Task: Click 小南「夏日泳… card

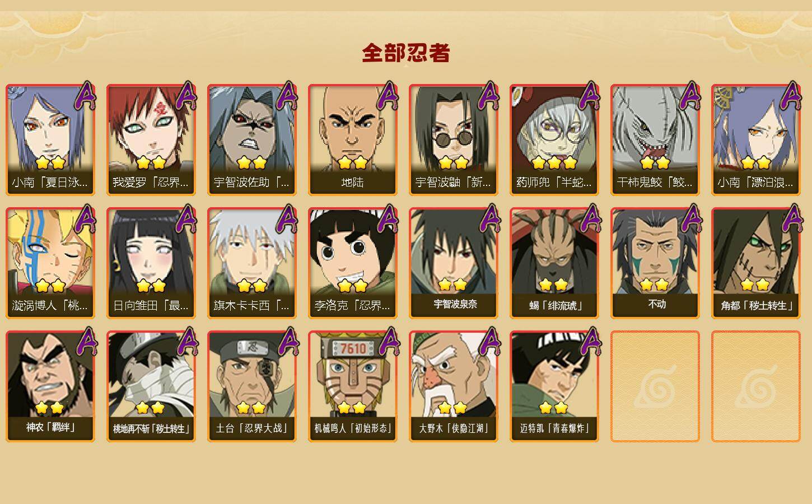Action: [x=50, y=140]
